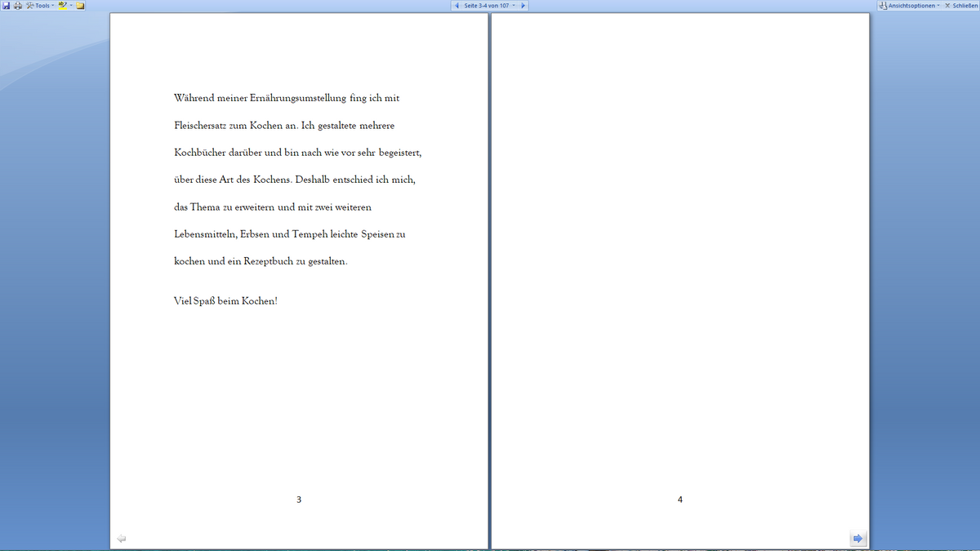This screenshot has height=551, width=980.
Task: Click the Print icon in the toolbar
Action: click(x=18, y=5)
